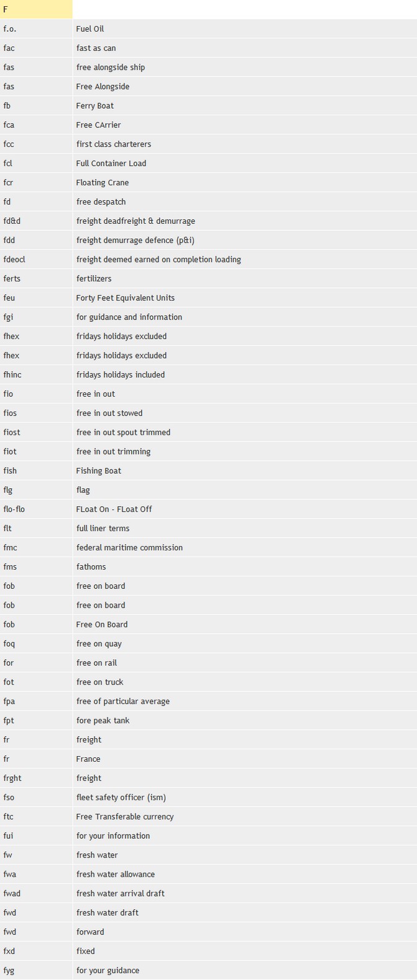Click "free in out spout trimmed" text
The width and height of the screenshot is (417, 980).
click(x=123, y=433)
